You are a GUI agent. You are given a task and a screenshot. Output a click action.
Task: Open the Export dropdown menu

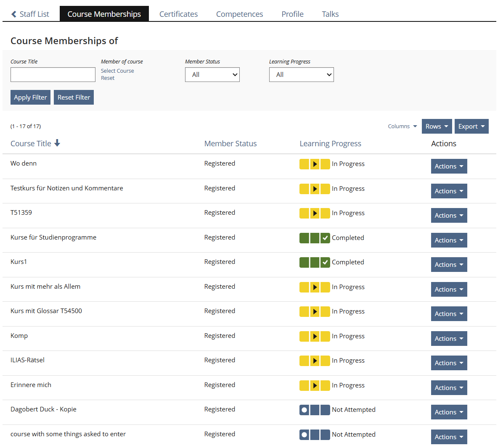pos(471,126)
